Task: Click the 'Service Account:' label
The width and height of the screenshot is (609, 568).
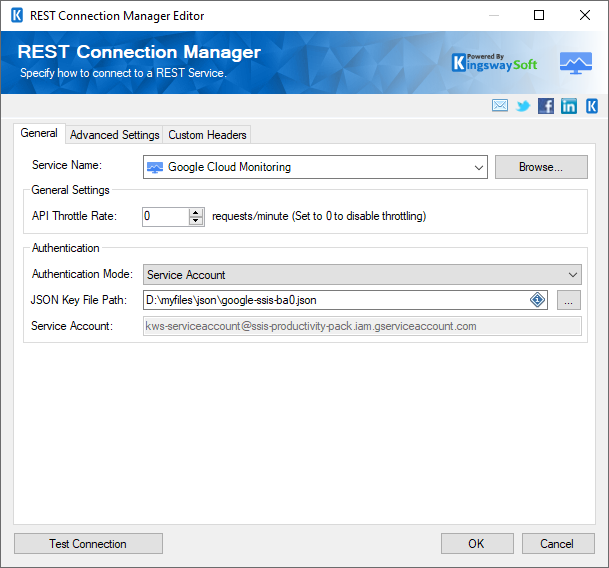Action: tap(72, 326)
